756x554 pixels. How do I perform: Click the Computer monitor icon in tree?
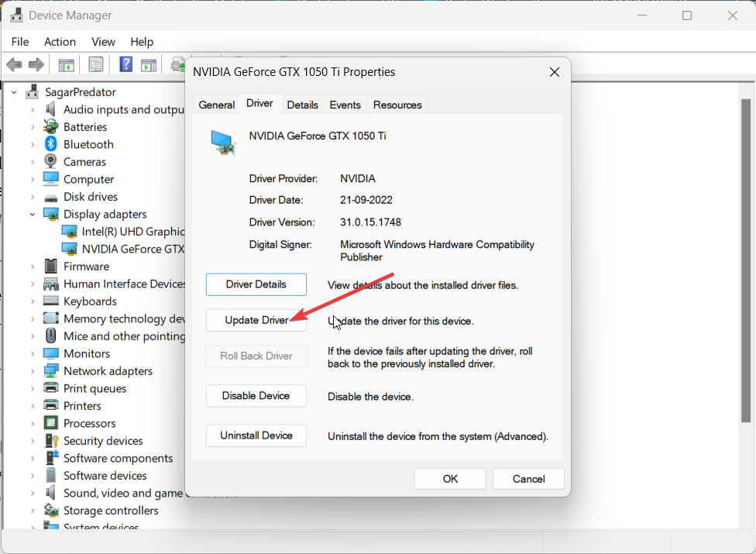click(50, 179)
